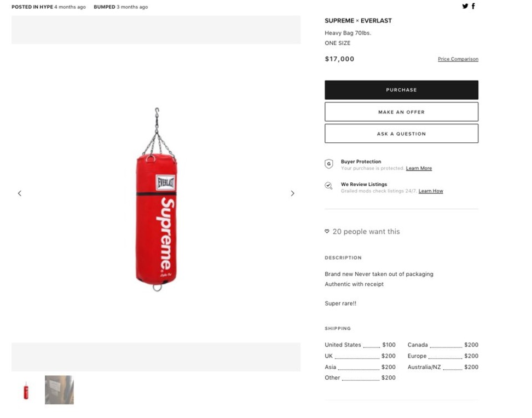Viewport: 532px width, 418px height.
Task: Click the $17,000 price
Action: (339, 59)
